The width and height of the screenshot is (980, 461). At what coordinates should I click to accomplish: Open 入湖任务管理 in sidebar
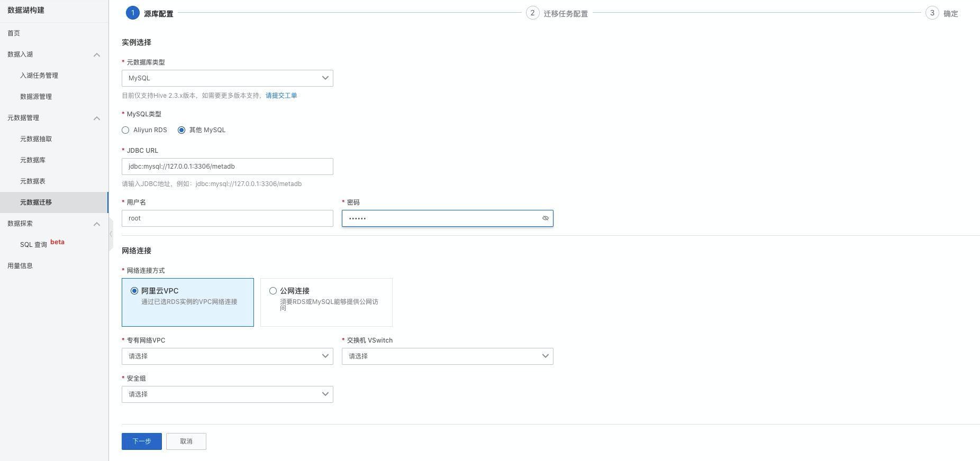[54, 76]
